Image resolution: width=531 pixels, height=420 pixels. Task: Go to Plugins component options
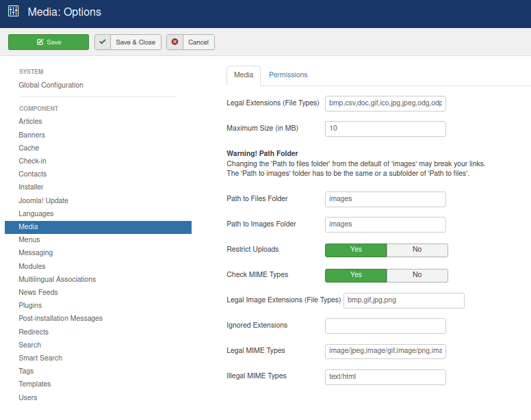pos(30,305)
